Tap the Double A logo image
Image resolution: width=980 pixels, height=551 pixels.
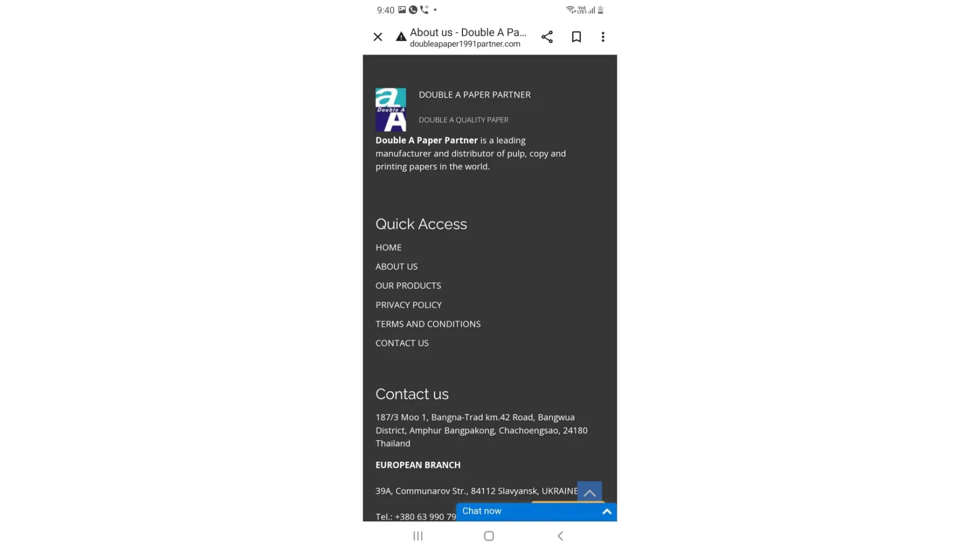click(x=391, y=110)
